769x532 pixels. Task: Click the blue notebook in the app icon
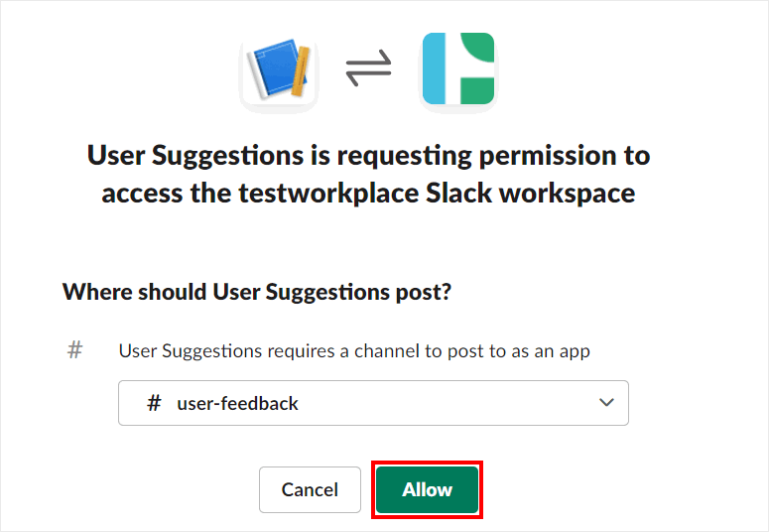pos(270,69)
